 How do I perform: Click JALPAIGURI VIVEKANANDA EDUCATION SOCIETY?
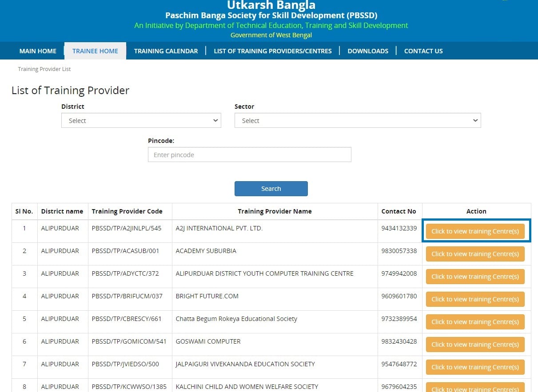click(x=245, y=364)
